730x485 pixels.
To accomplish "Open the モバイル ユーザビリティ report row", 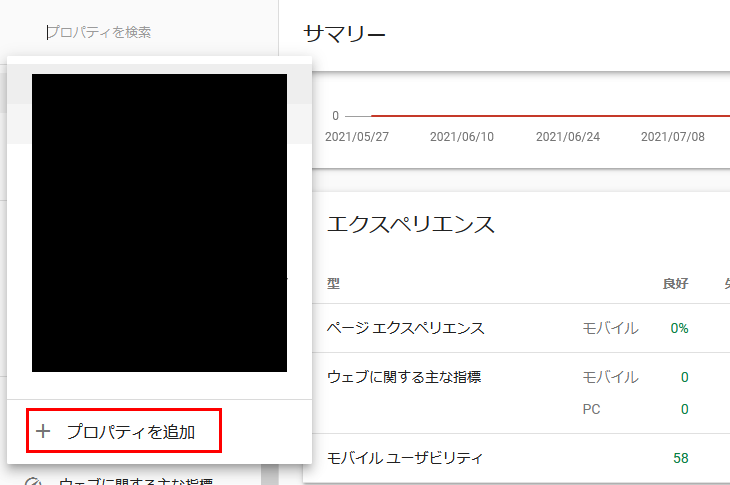I will click(x=405, y=458).
